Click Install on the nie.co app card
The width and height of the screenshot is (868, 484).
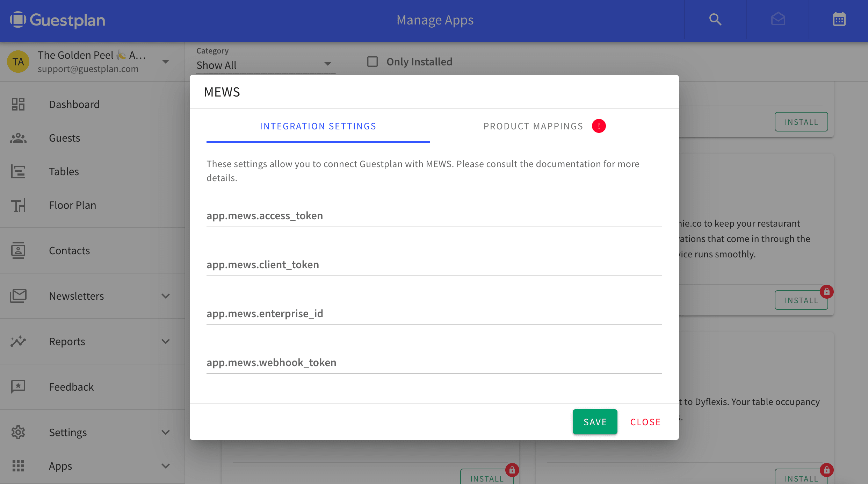pyautogui.click(x=801, y=300)
